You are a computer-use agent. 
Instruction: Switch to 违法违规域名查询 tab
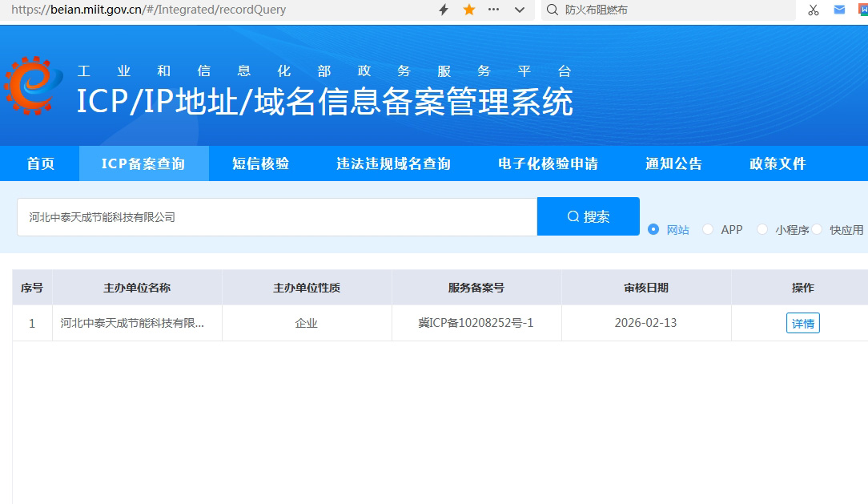[x=393, y=163]
